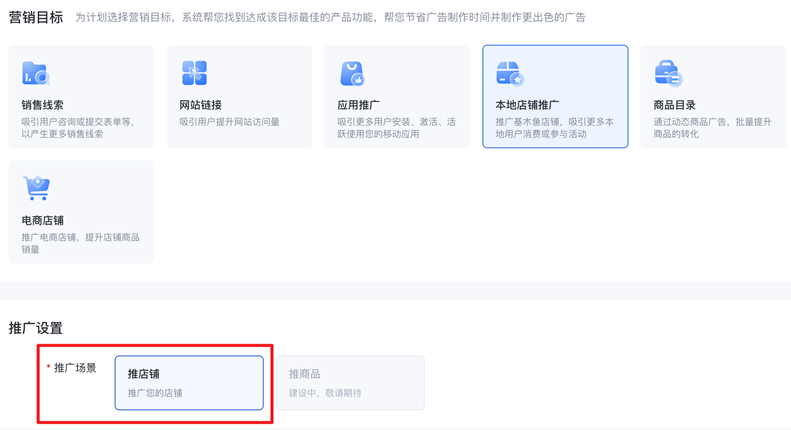
Task: Select the 商品目录 goal title
Action: click(675, 105)
